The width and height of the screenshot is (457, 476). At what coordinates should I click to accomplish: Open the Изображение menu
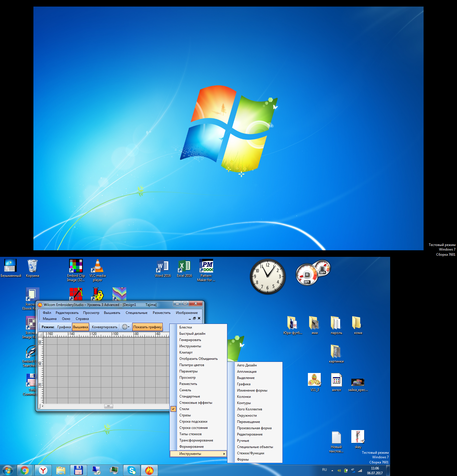click(x=187, y=313)
